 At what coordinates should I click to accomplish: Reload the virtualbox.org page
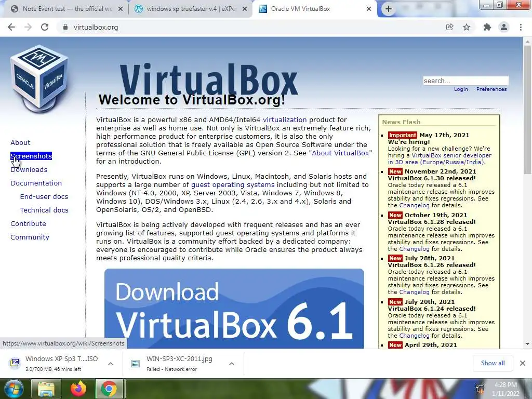[45, 27]
